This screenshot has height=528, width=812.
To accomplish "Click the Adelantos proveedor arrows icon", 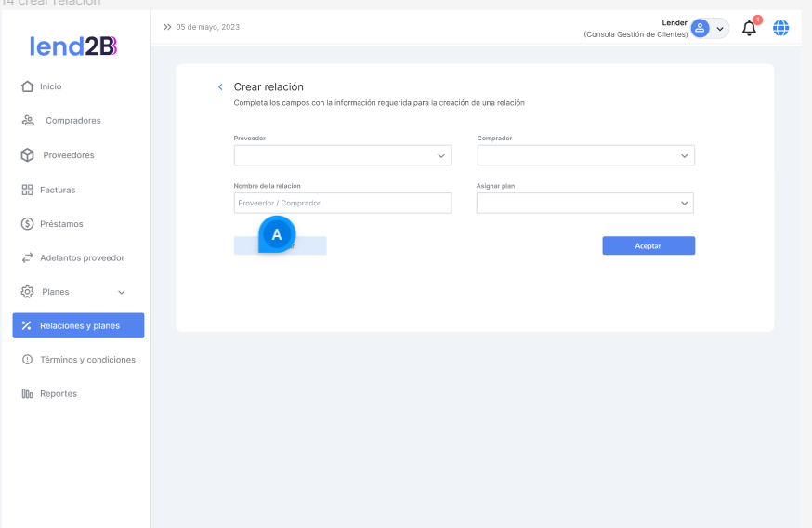I will (27, 257).
